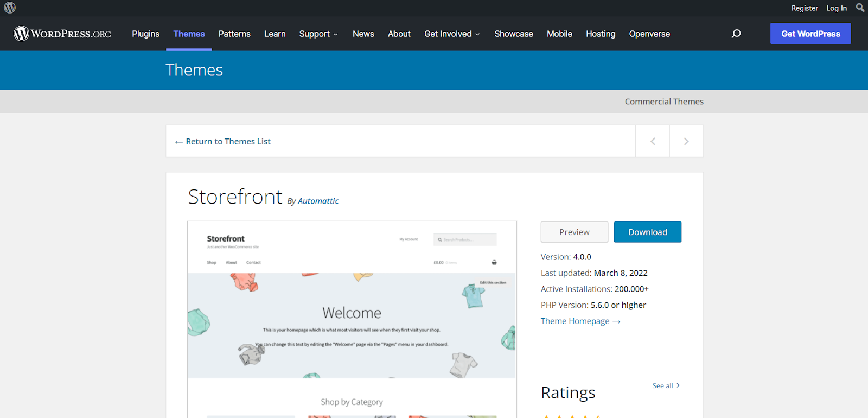Go to previous theme with left chevron
This screenshot has height=418, width=868.
coord(653,141)
